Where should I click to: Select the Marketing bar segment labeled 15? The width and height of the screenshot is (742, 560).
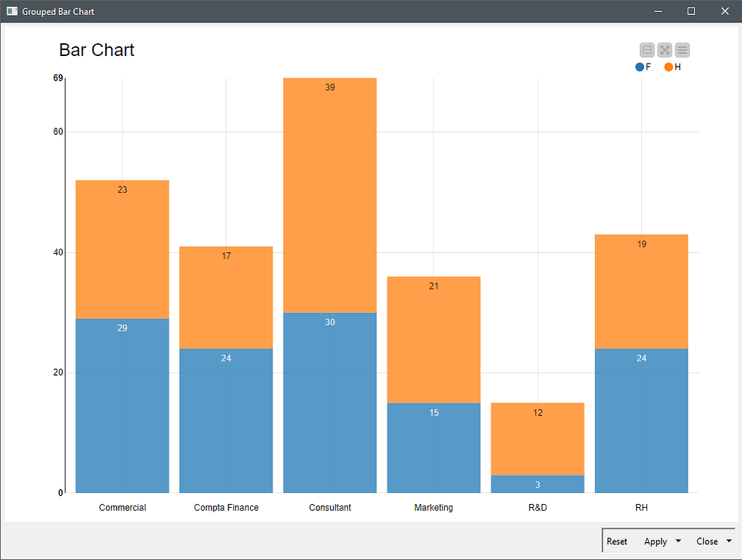(433, 447)
